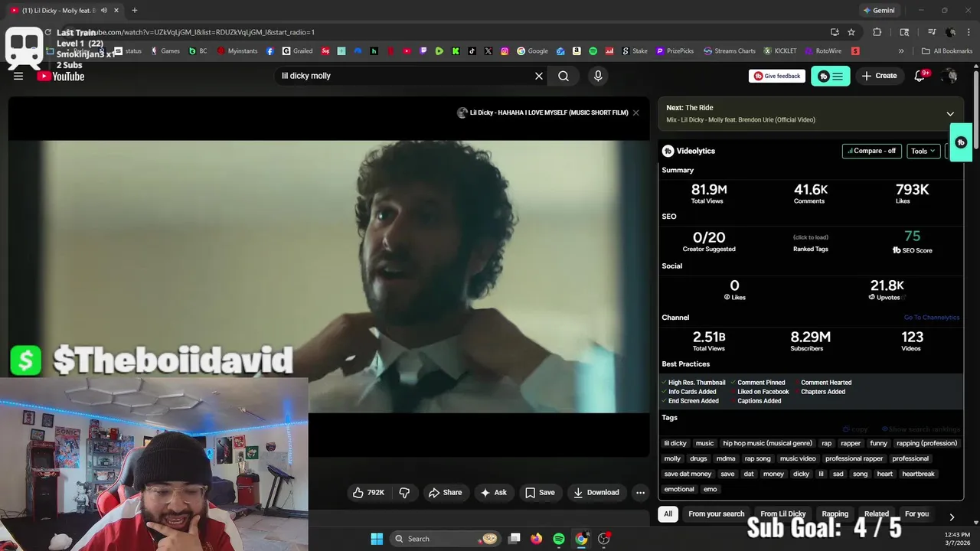
Task: Select the Related filter chip
Action: click(x=877, y=514)
